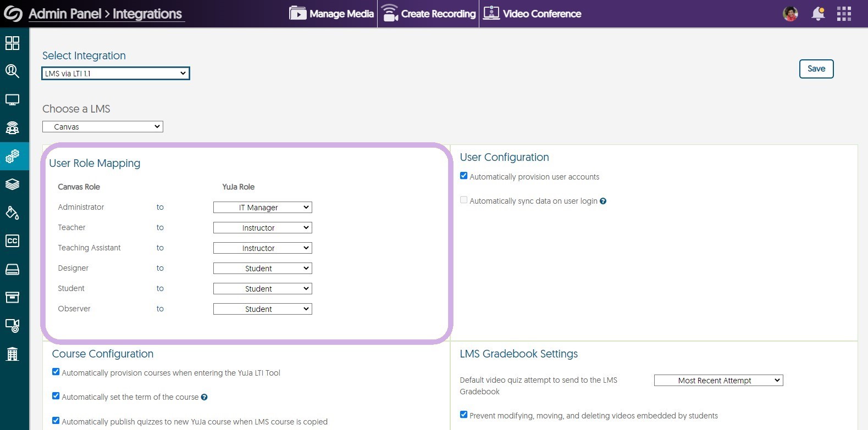
Task: Uncheck Automatically provision user accounts
Action: pyautogui.click(x=464, y=176)
